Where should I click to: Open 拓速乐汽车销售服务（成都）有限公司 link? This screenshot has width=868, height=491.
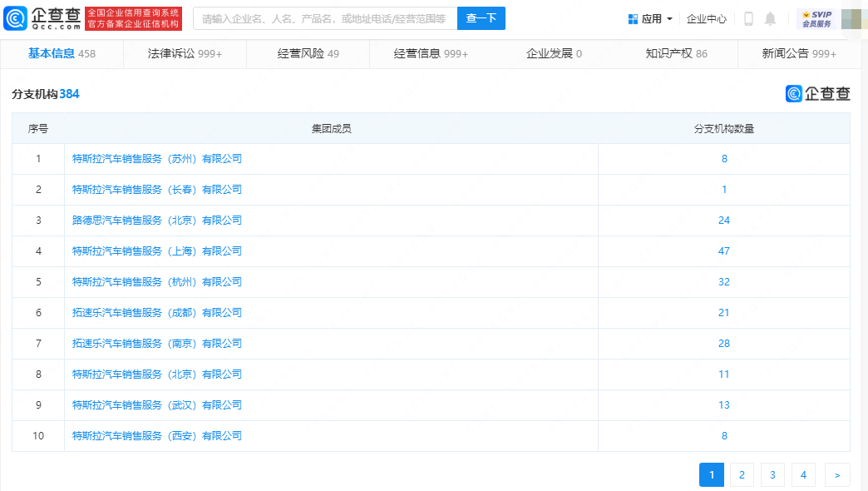(156, 313)
